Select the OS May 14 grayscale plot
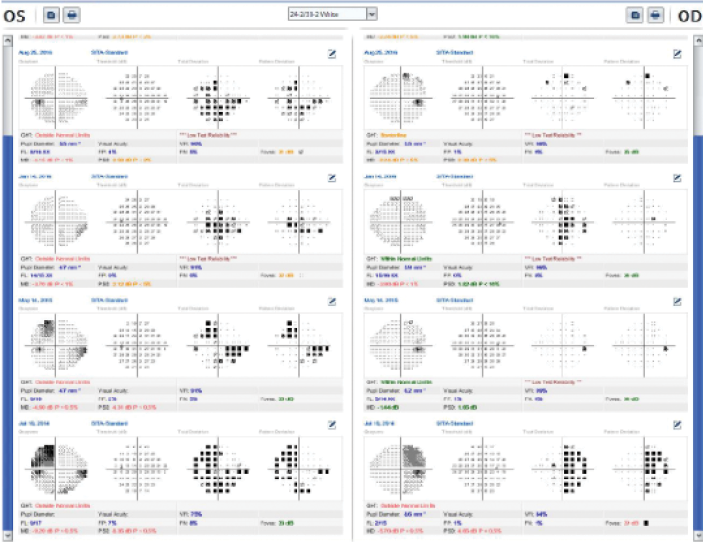Image resolution: width=703 pixels, height=542 pixels. coord(56,345)
